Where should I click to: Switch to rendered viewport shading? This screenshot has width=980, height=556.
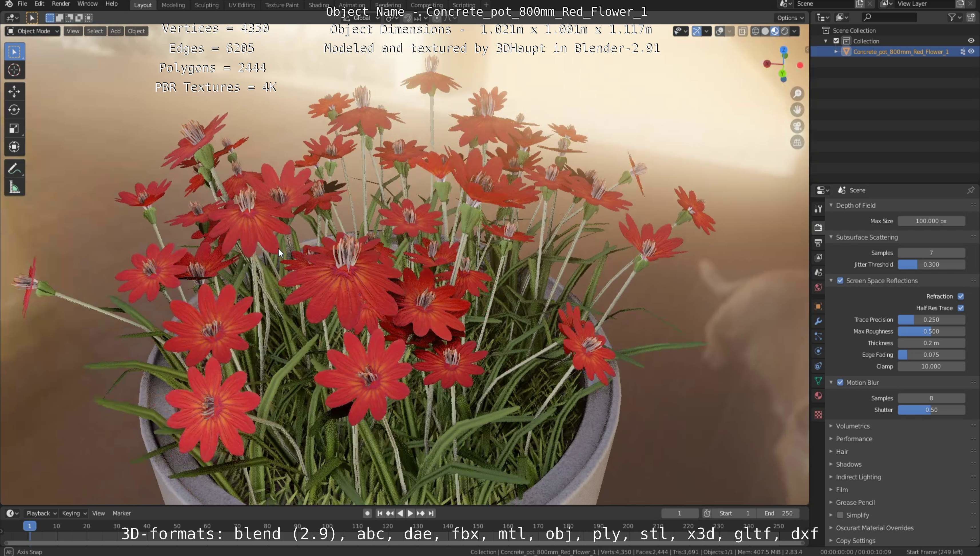pyautogui.click(x=785, y=31)
